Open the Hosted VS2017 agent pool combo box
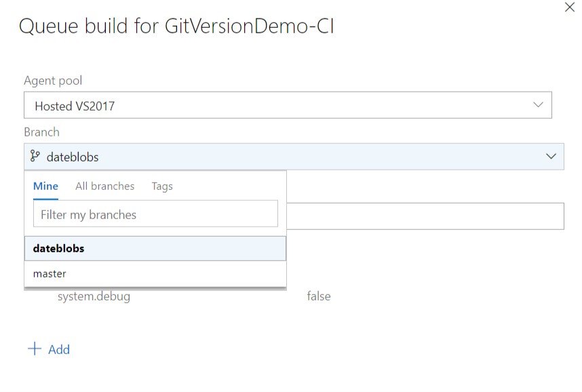 pyautogui.click(x=288, y=105)
